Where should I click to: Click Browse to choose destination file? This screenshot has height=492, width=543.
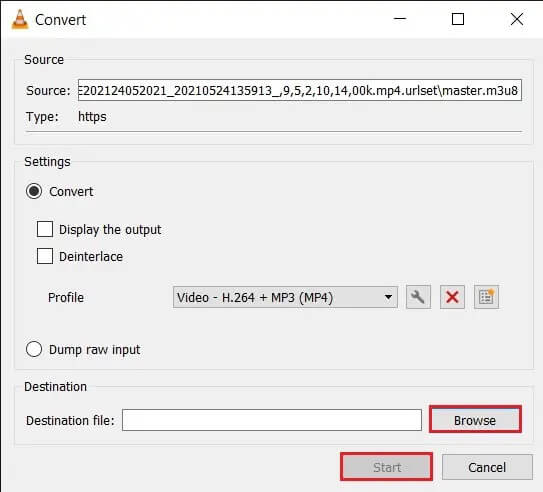coord(475,420)
